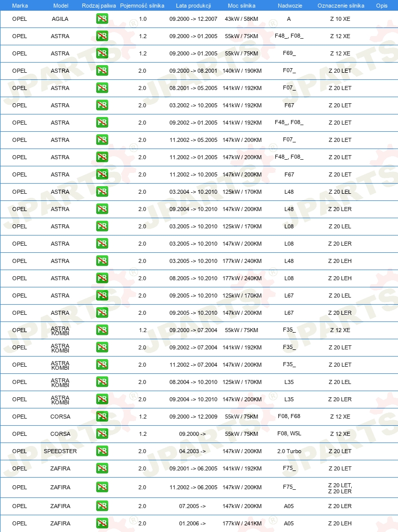398x532 pixels.
Task: Click the Lata produkcji column header
Action: click(x=193, y=6)
